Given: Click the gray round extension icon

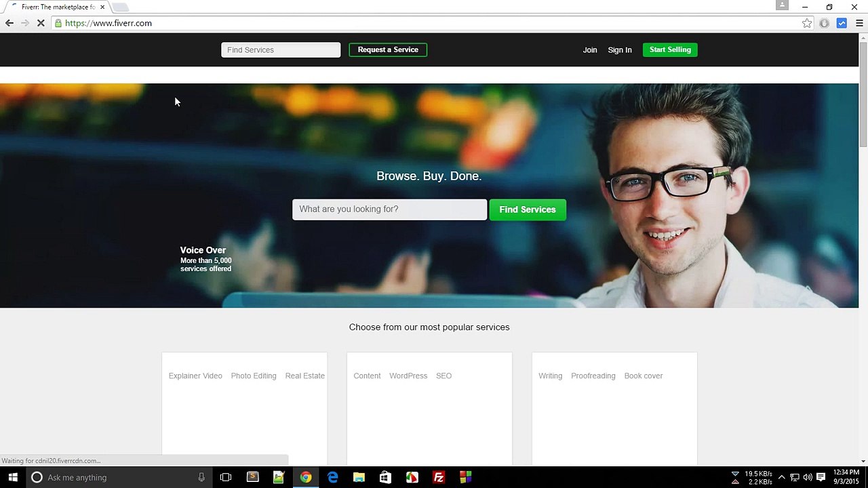Looking at the screenshot, I should [x=824, y=23].
